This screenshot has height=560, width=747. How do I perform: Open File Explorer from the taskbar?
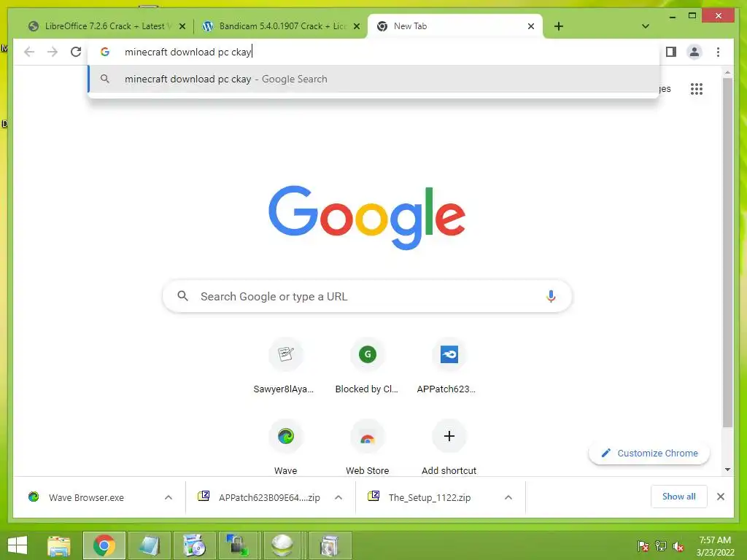[x=59, y=545]
